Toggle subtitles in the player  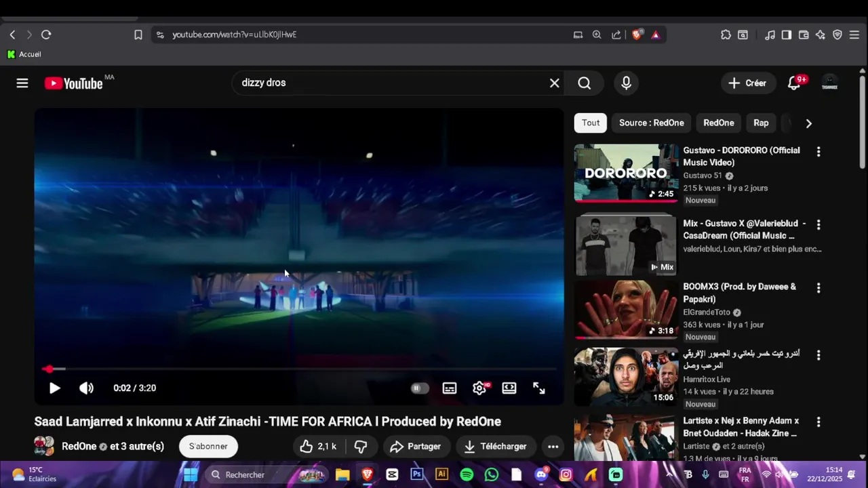[450, 388]
